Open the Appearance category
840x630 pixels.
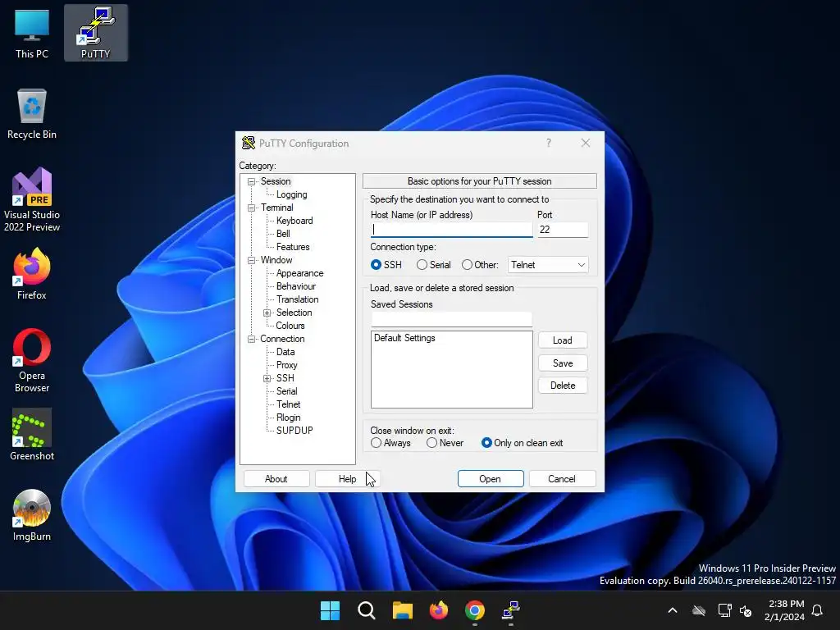pyautogui.click(x=299, y=273)
